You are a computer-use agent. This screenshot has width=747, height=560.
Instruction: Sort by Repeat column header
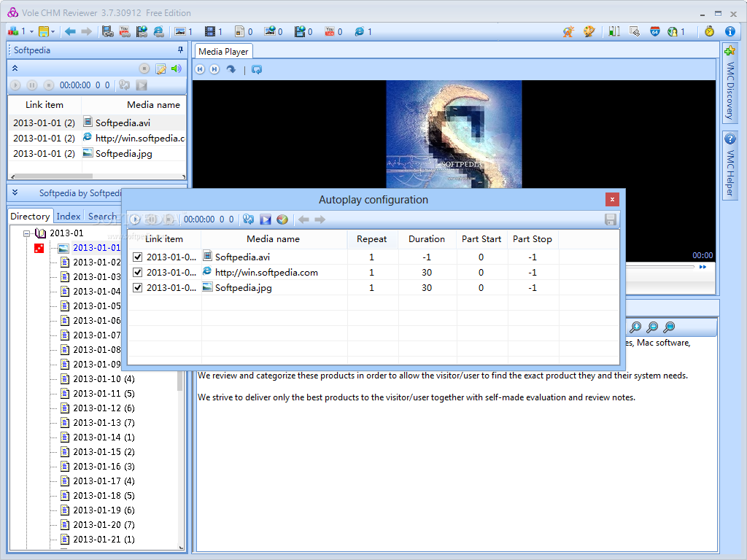click(372, 239)
